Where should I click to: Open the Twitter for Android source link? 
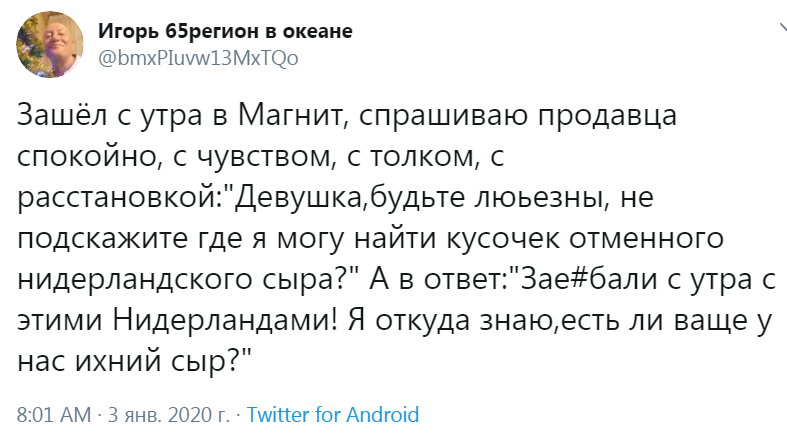333,415
